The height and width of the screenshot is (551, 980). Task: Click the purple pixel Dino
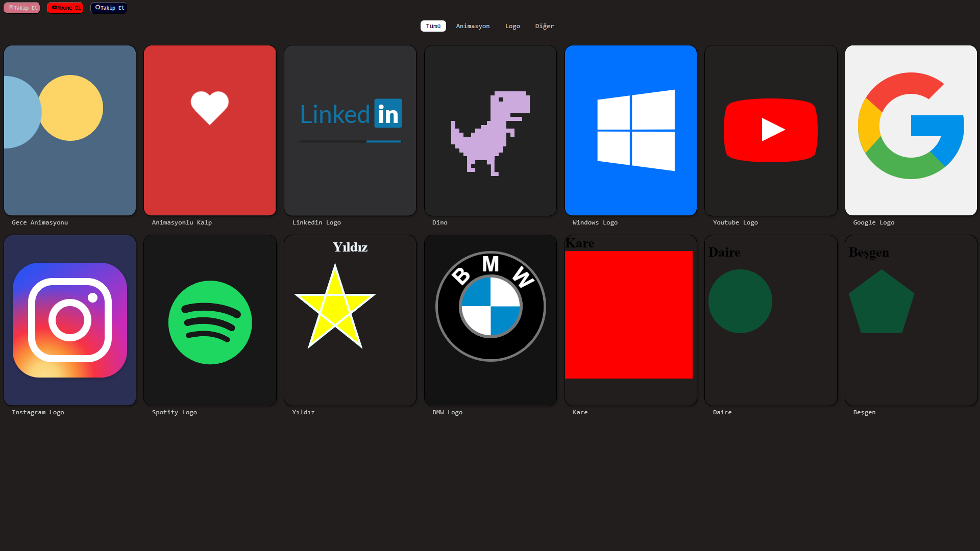(x=491, y=134)
